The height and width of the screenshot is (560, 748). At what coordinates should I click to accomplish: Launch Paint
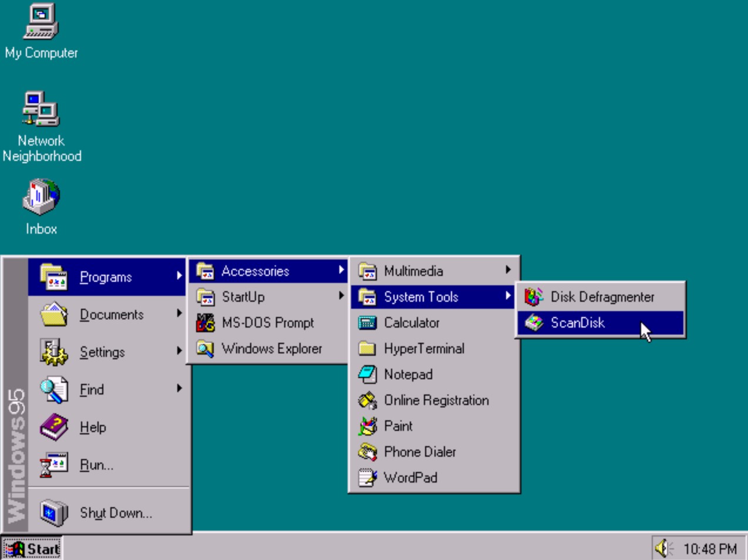pos(398,426)
